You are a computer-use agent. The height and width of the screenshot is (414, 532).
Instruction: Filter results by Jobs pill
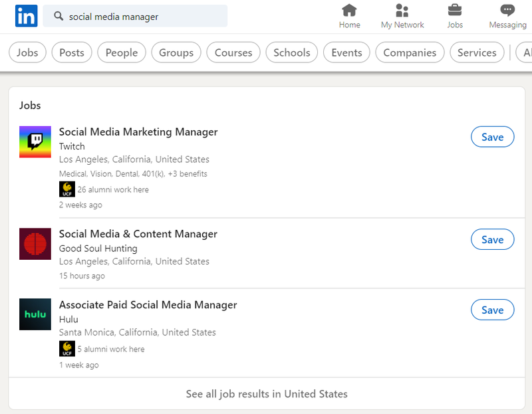(27, 52)
